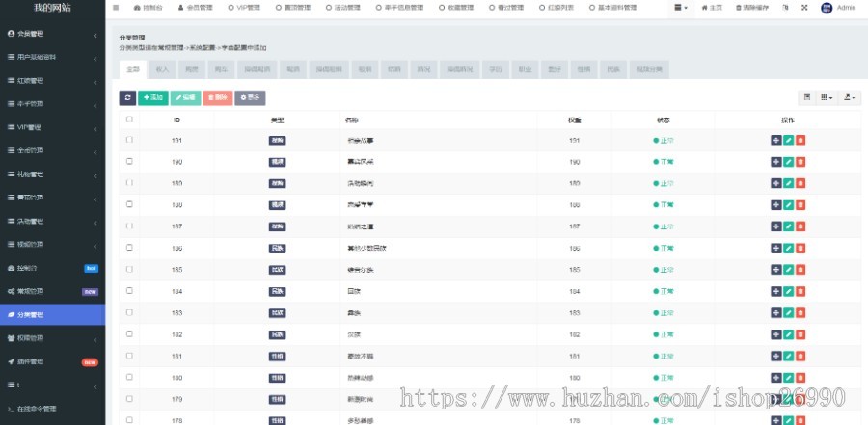Screen dimensions: 868x425
Task: Switch to the 收入 category tab
Action: click(x=162, y=69)
